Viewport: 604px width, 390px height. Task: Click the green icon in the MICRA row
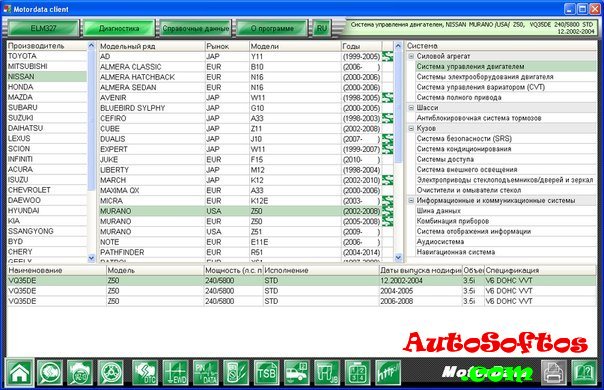point(388,201)
